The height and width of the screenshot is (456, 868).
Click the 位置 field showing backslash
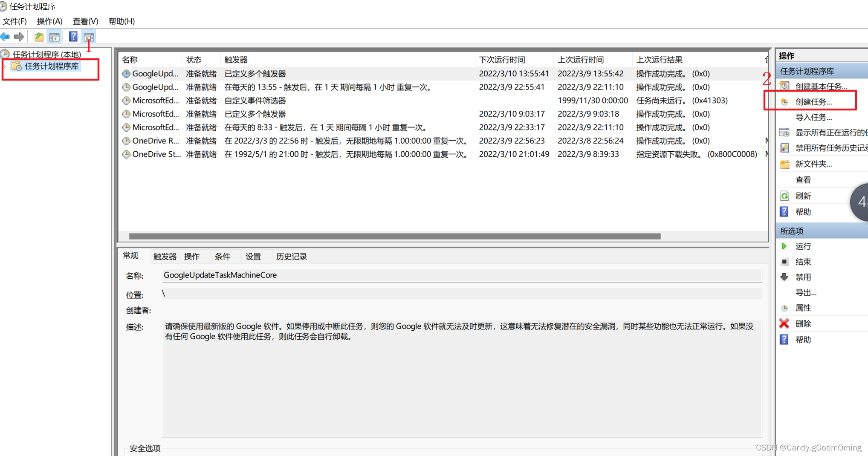462,293
